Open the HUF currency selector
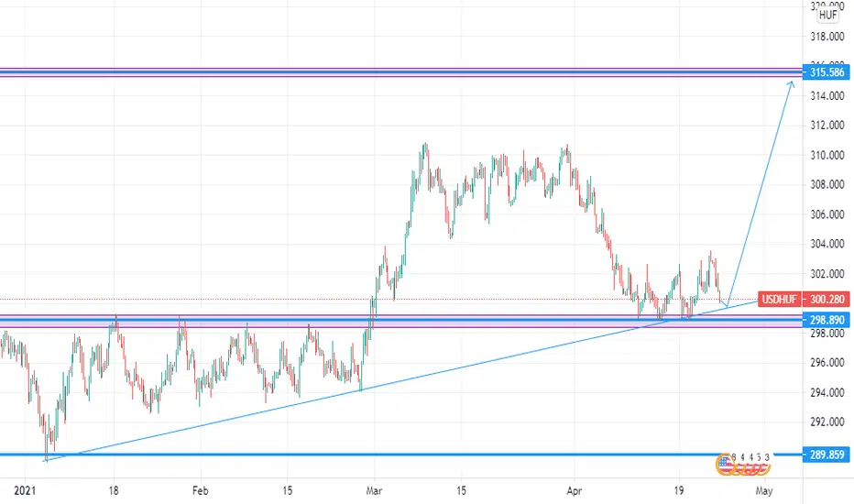The height and width of the screenshot is (504, 854). (x=827, y=16)
